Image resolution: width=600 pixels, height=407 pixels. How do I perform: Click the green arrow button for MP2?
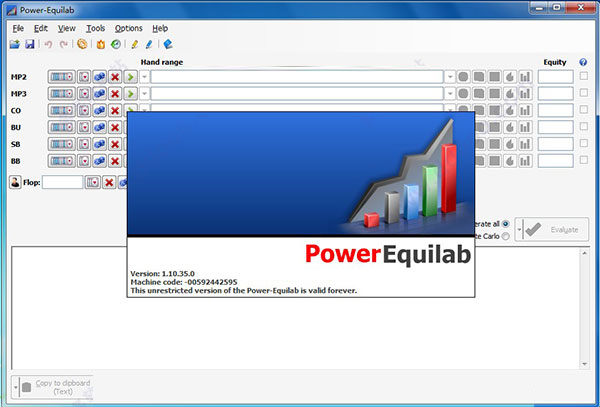pos(130,77)
